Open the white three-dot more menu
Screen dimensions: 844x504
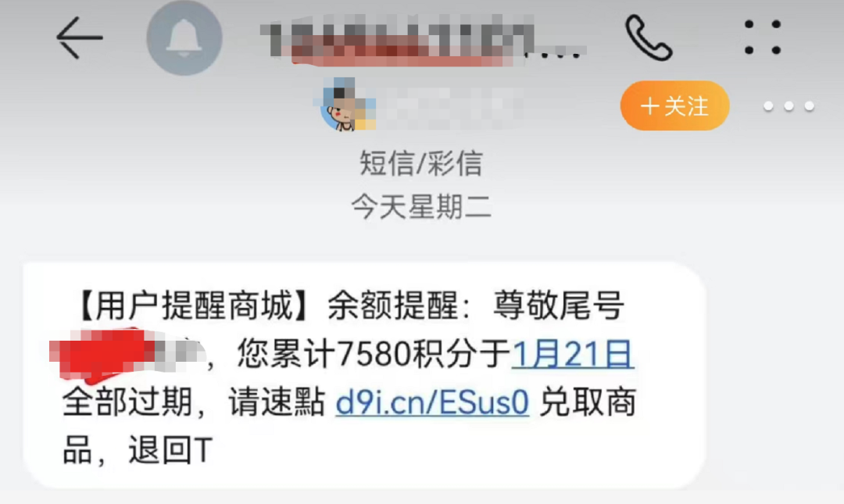[x=789, y=106]
